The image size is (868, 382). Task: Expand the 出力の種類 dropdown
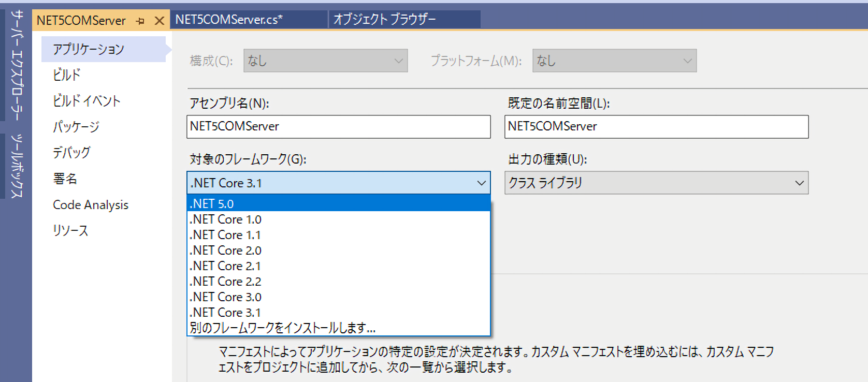[x=799, y=183]
